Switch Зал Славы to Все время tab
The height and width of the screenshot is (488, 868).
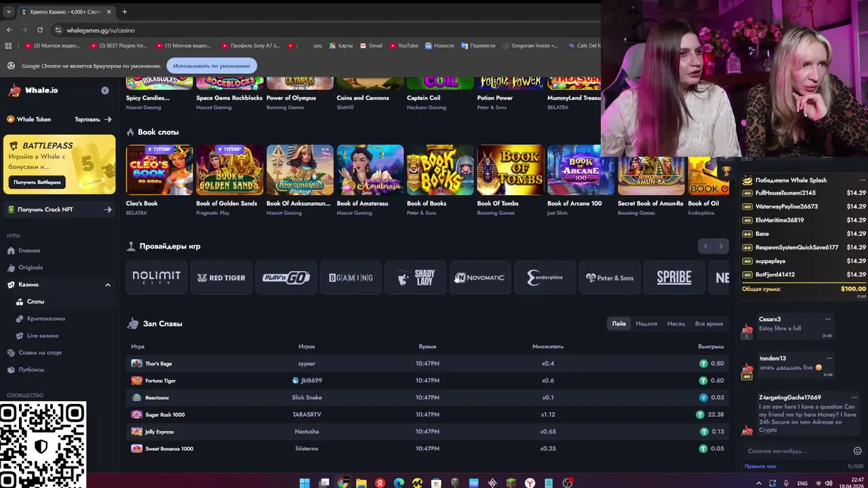[709, 324]
